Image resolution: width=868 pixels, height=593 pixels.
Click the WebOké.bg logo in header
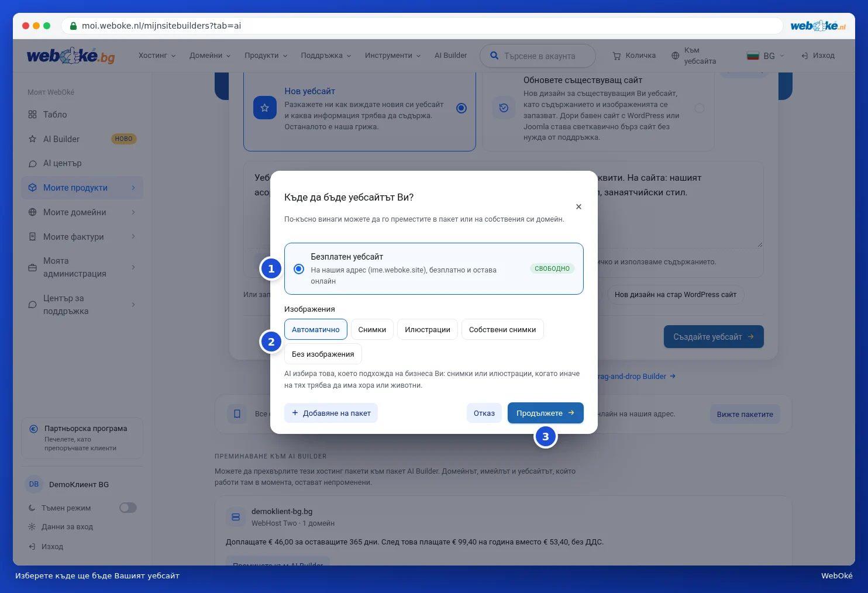coord(71,56)
